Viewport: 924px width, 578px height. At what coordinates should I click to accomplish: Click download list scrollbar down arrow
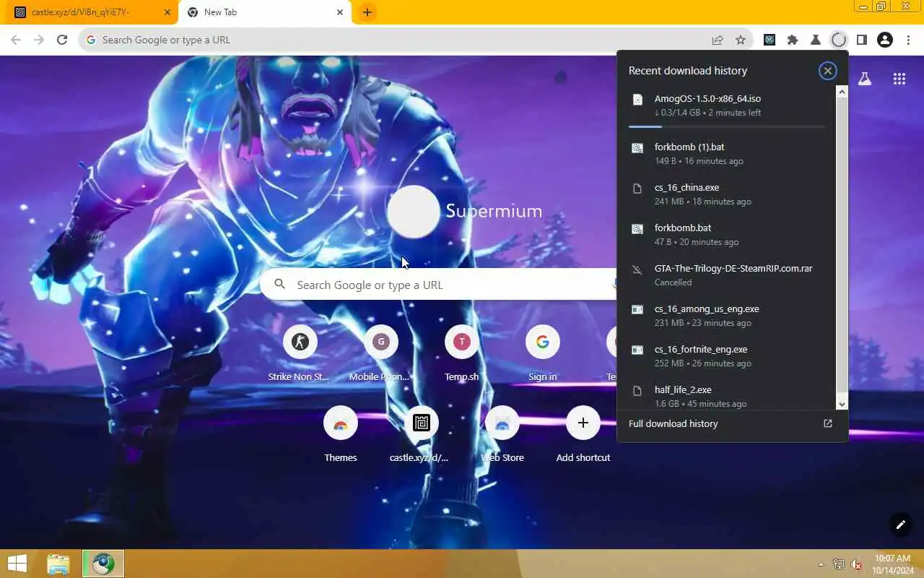point(842,405)
